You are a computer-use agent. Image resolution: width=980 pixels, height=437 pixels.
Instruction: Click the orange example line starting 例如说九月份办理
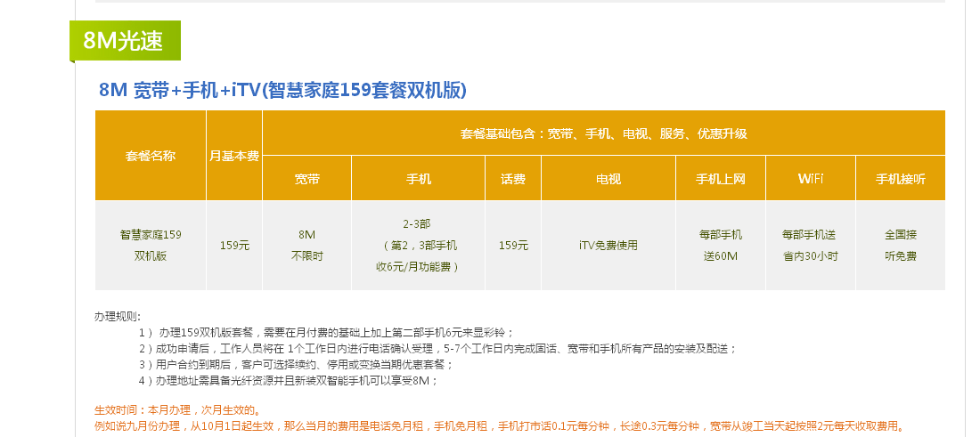point(500,427)
